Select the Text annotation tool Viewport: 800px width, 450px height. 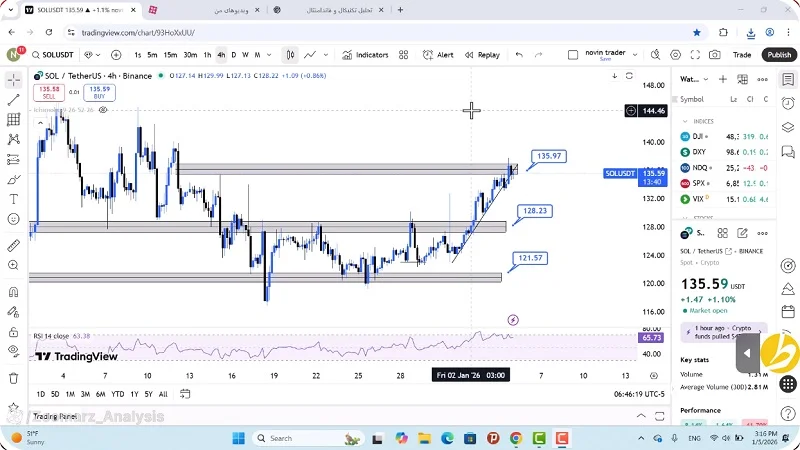[x=13, y=199]
